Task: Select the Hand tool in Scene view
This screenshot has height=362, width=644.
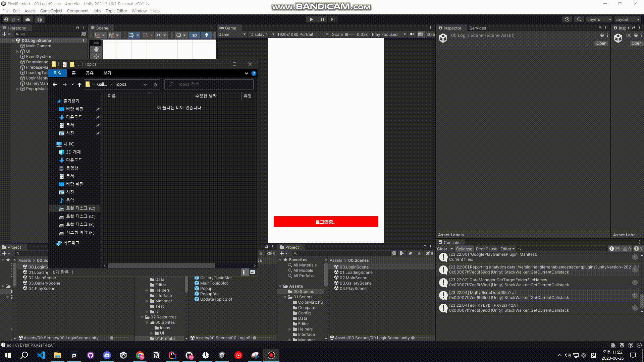Action: (96, 49)
